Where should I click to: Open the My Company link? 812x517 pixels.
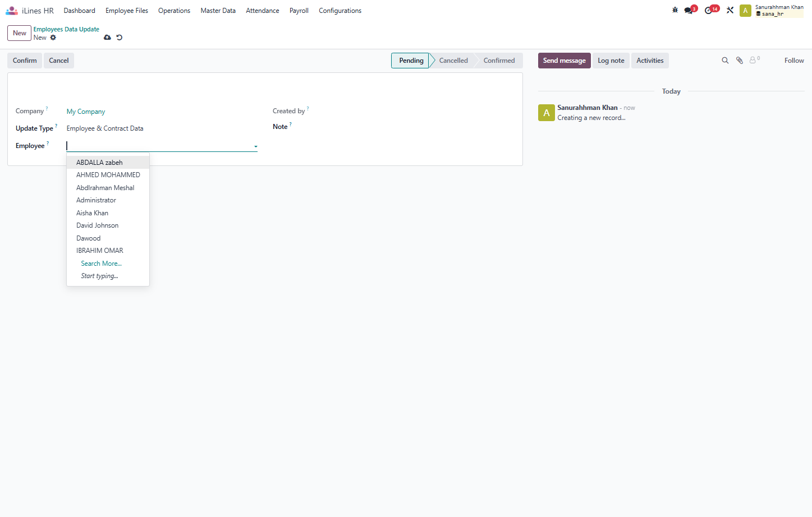pyautogui.click(x=86, y=112)
